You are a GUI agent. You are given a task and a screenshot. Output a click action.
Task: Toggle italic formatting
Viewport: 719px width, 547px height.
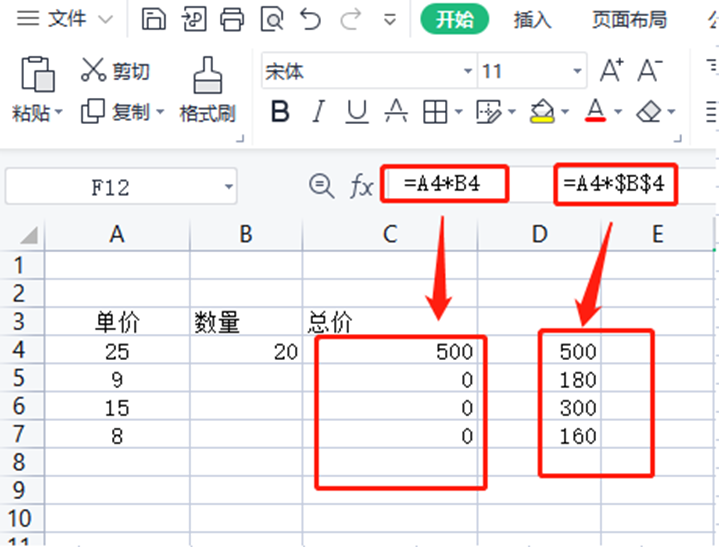click(318, 111)
